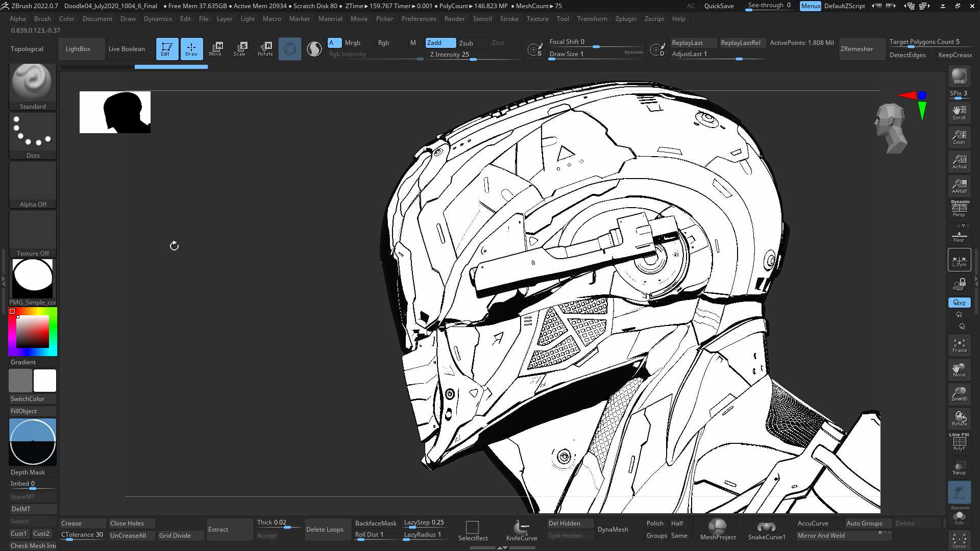The image size is (980, 551).
Task: Click the BPR render icon
Action: pyautogui.click(x=959, y=77)
